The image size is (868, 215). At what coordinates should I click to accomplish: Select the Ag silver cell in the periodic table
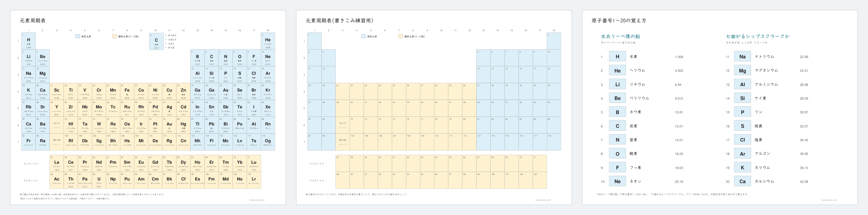[x=169, y=108]
